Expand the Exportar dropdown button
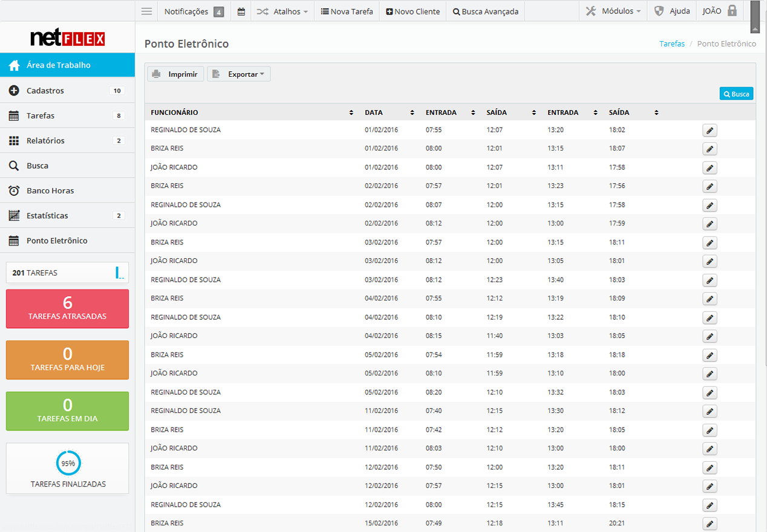 pos(239,74)
